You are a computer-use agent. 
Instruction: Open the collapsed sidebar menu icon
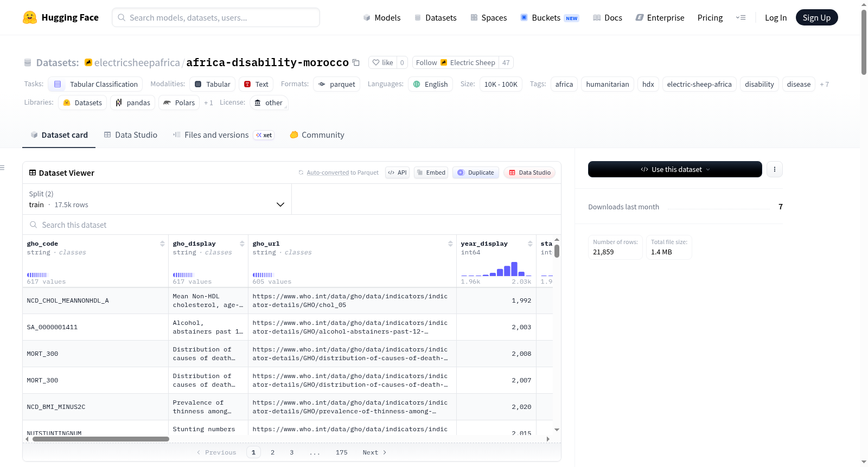[3, 168]
